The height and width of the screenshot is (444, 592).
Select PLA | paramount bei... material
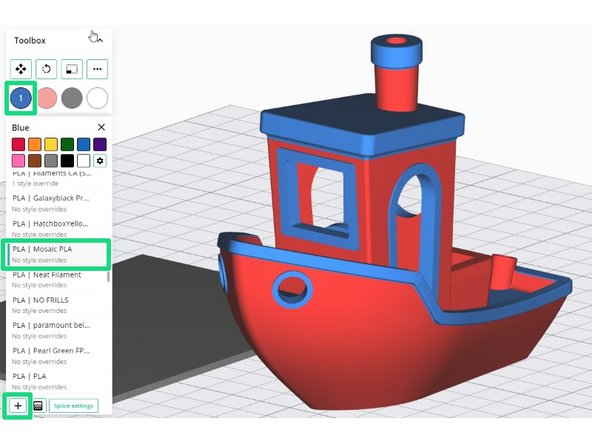(57, 330)
